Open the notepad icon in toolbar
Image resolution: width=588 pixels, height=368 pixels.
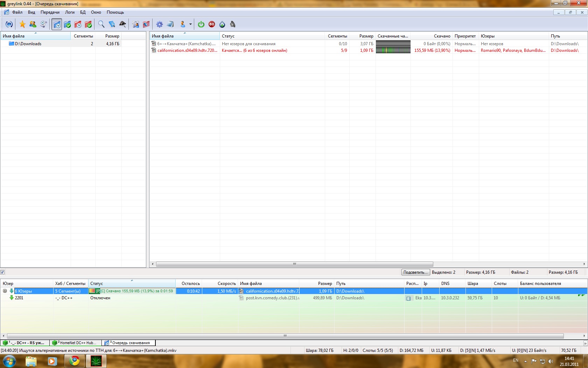pos(170,24)
